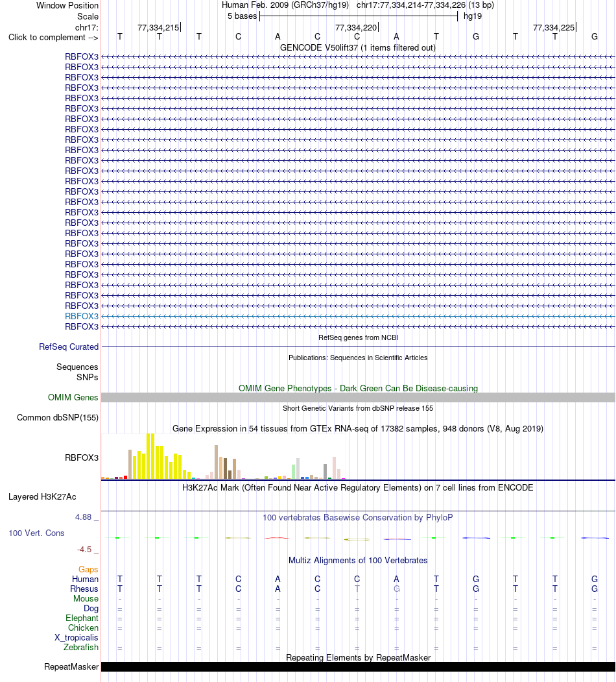Viewport: 616px width, 682px height.
Task: Click the grayed mismatch G in Rhesus row
Action: 396,589
